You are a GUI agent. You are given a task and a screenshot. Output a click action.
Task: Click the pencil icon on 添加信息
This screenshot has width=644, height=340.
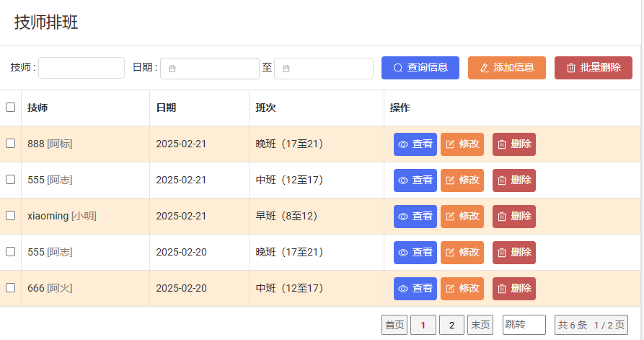point(485,68)
